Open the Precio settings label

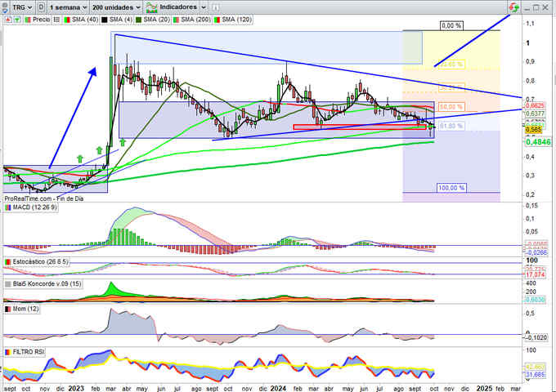41,20
